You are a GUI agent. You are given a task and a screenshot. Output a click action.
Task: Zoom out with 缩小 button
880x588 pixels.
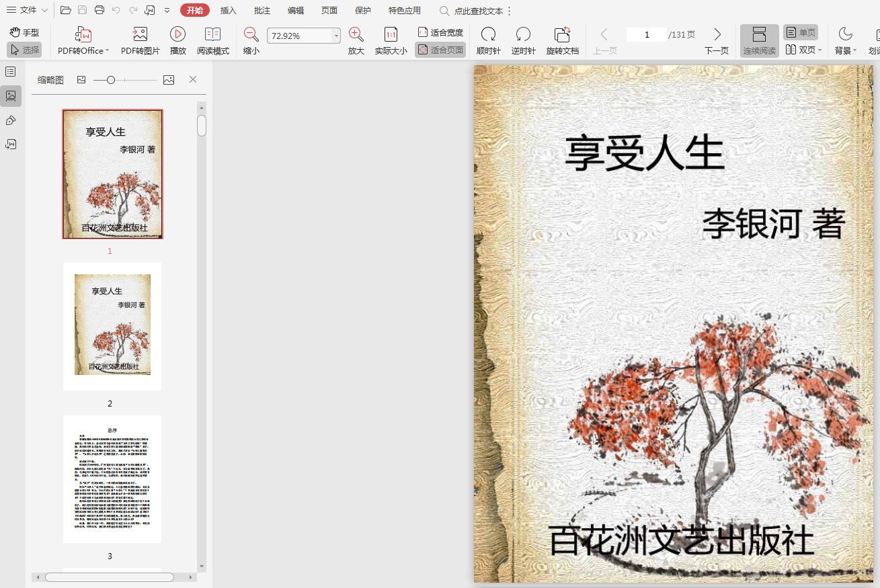[x=251, y=41]
